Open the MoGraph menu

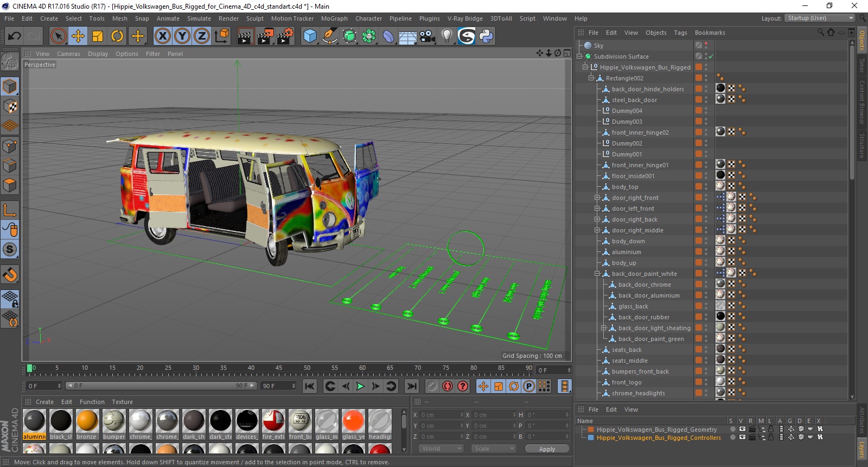tap(334, 18)
